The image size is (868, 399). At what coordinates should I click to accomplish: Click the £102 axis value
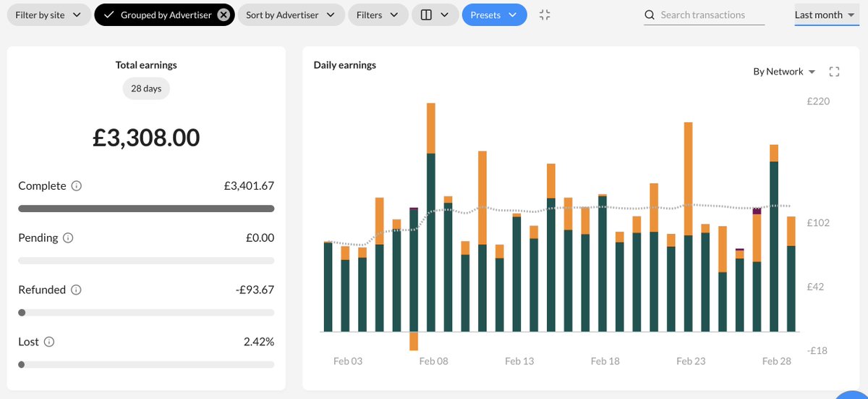[x=818, y=223]
